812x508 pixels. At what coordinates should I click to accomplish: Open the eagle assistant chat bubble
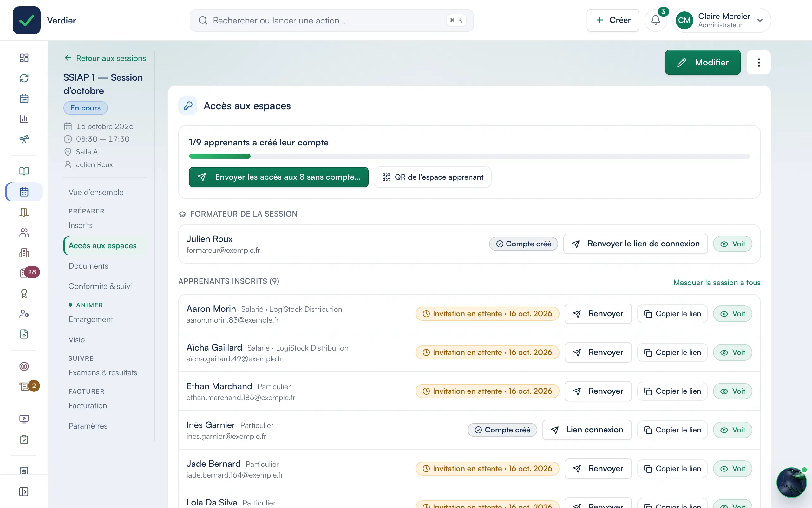[x=791, y=482]
